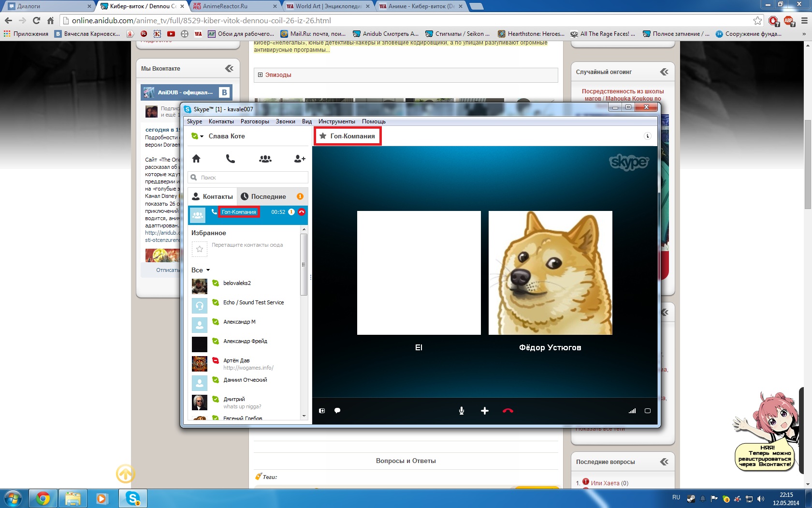Hang up from the recent call row
Screen dimensions: 812x508
pyautogui.click(x=302, y=212)
